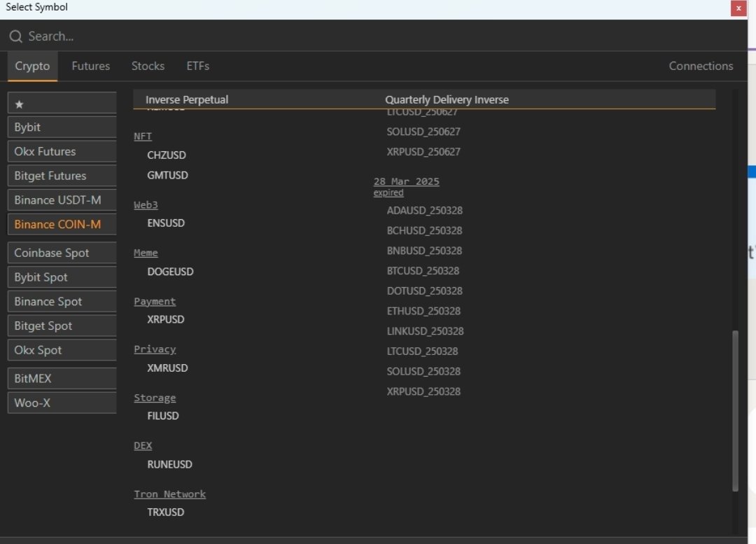
Task: Select the Bybit exchange
Action: 62,127
